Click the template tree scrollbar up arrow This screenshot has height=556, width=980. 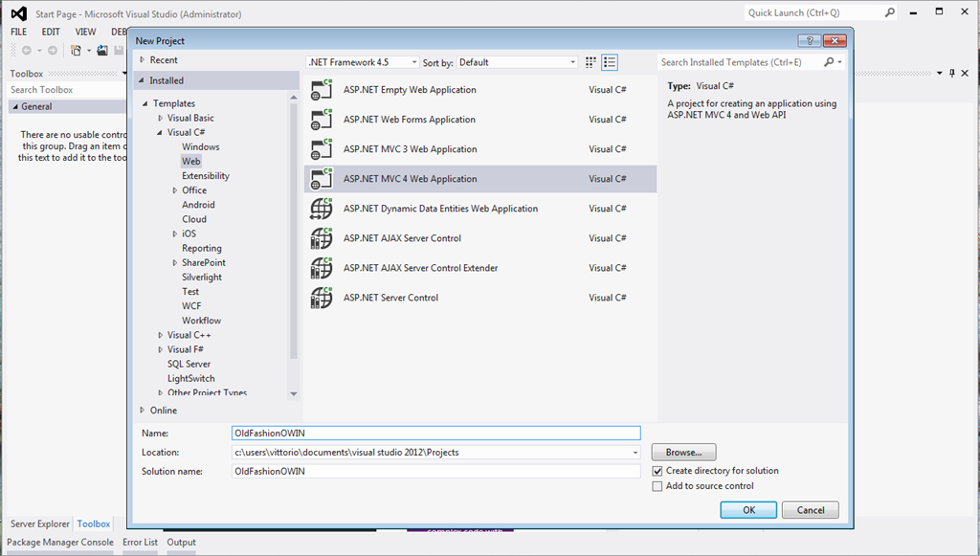(x=294, y=98)
